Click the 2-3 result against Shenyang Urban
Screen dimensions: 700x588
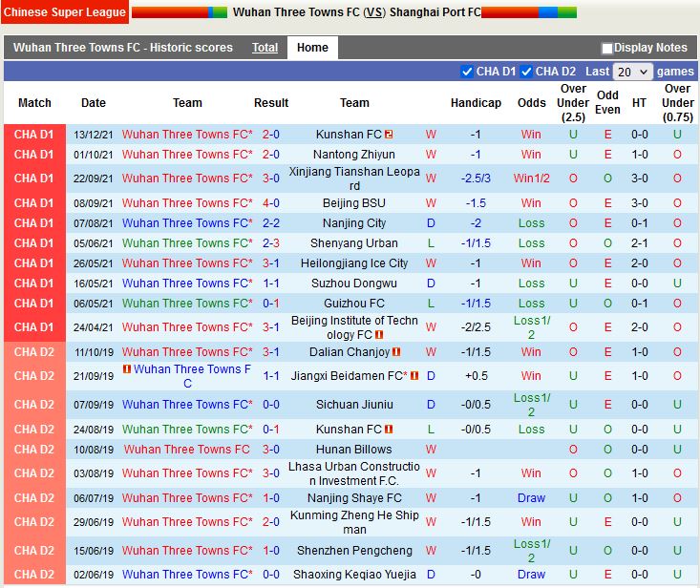coord(271,243)
